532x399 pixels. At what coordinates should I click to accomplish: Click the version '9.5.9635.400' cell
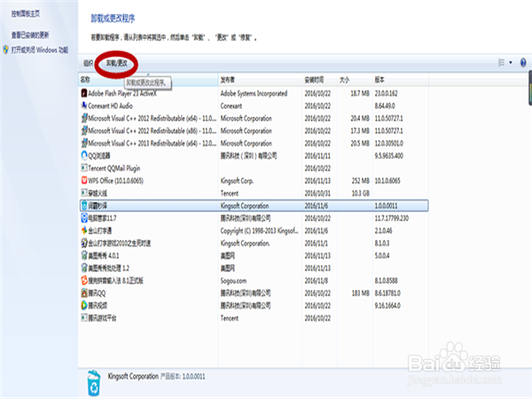tap(389, 156)
